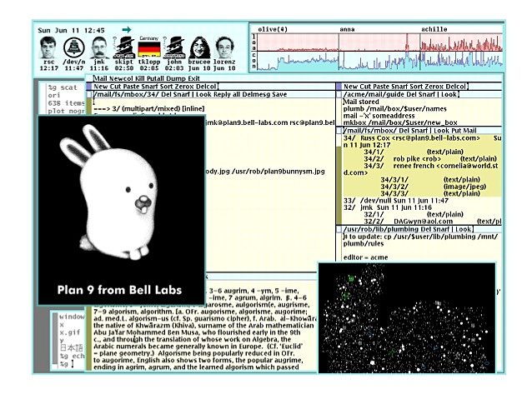The height and width of the screenshot is (399, 532).
Task: Click layout box of /mail/fs/mbox/34/ window
Action: (x=89, y=95)
